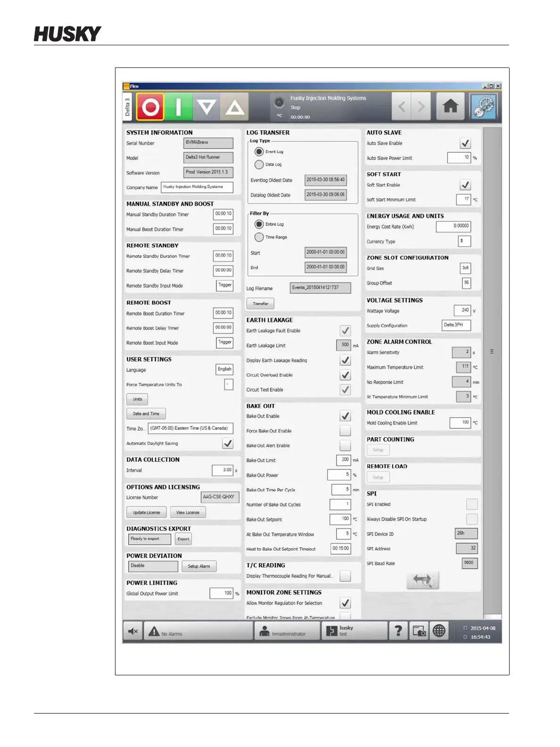Go forward with the right arrow button
560x747 pixels.
point(421,106)
